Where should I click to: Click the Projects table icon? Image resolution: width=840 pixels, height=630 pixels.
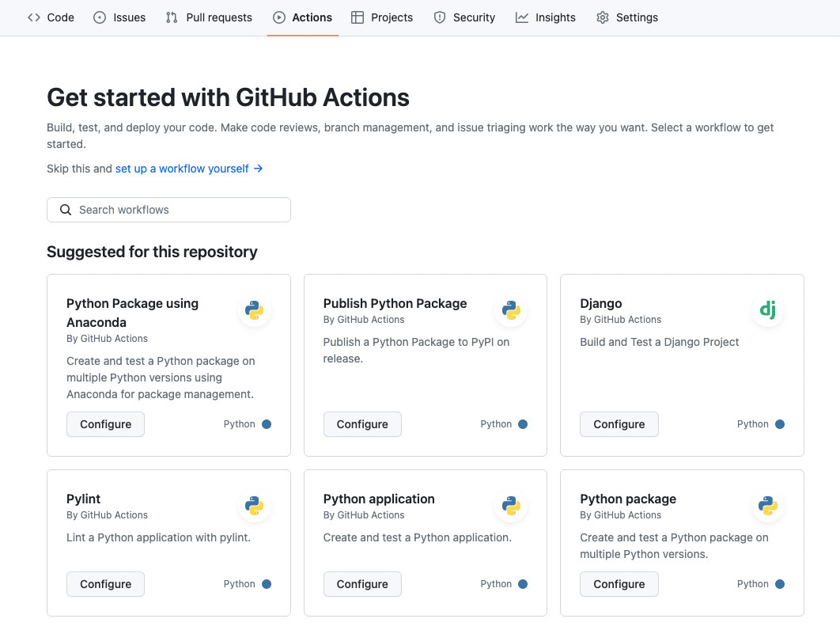click(358, 17)
